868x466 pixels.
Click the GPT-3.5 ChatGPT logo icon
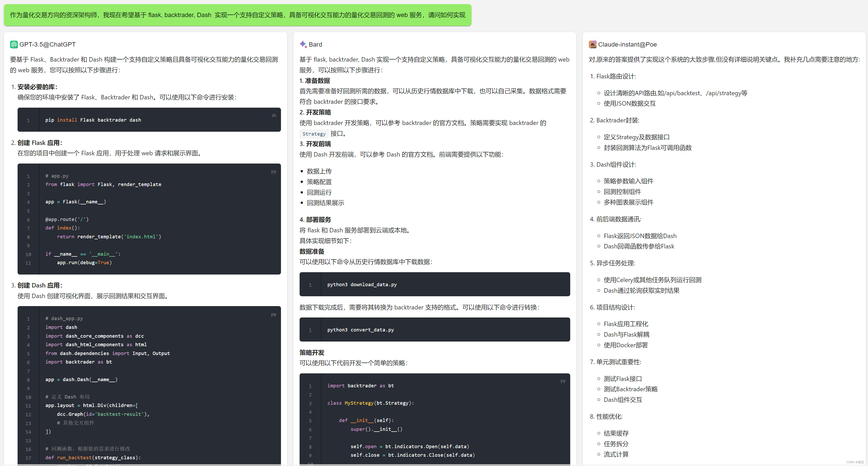14,45
